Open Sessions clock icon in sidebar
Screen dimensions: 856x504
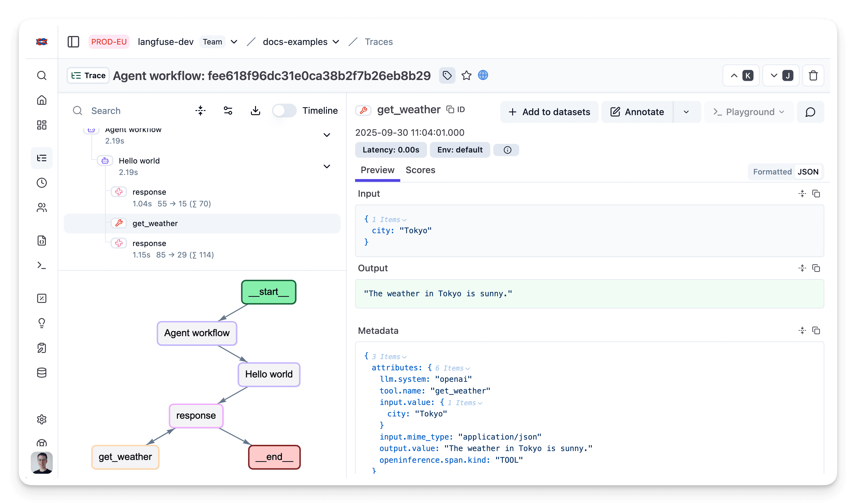pos(42,183)
